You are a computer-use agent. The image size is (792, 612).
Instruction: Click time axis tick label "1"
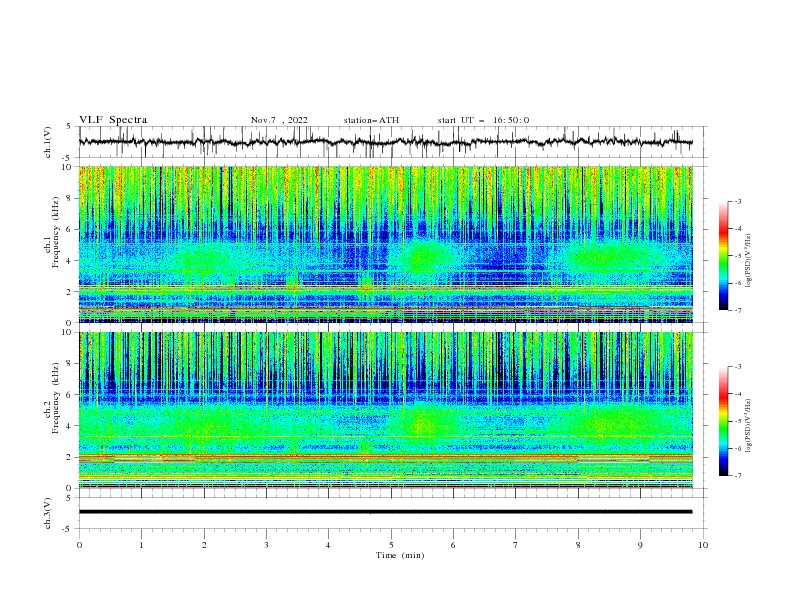(141, 545)
